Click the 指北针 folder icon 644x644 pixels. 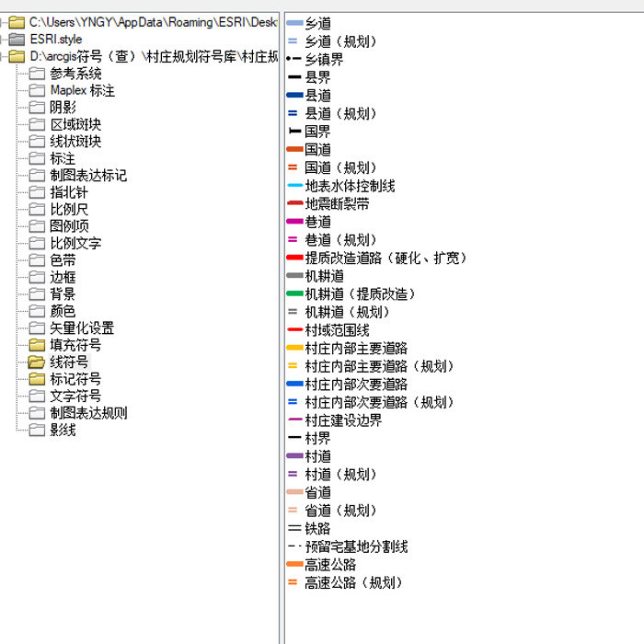tap(37, 192)
